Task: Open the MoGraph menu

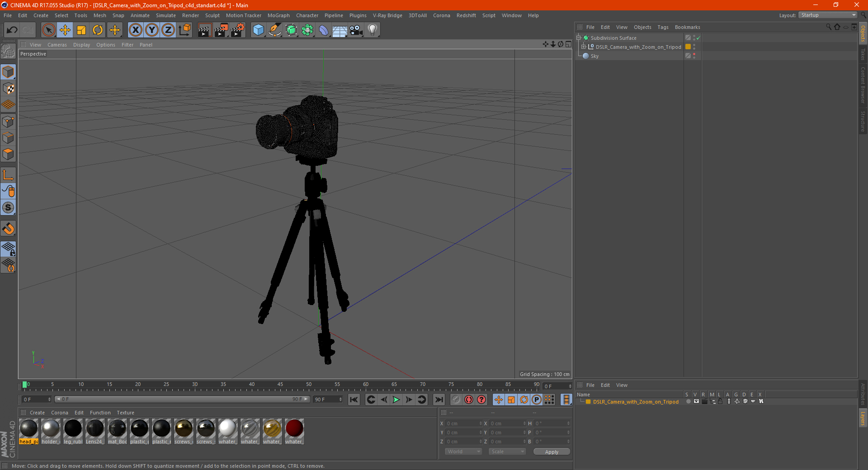Action: [x=278, y=15]
